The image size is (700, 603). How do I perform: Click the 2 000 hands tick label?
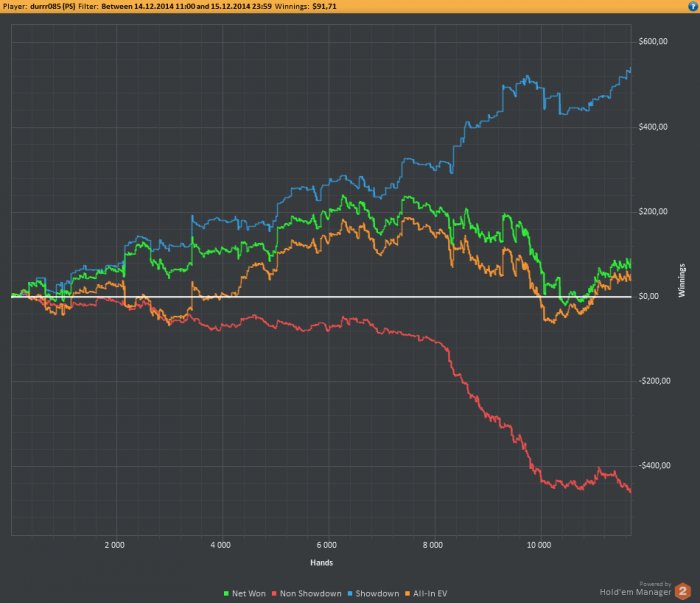[115, 545]
